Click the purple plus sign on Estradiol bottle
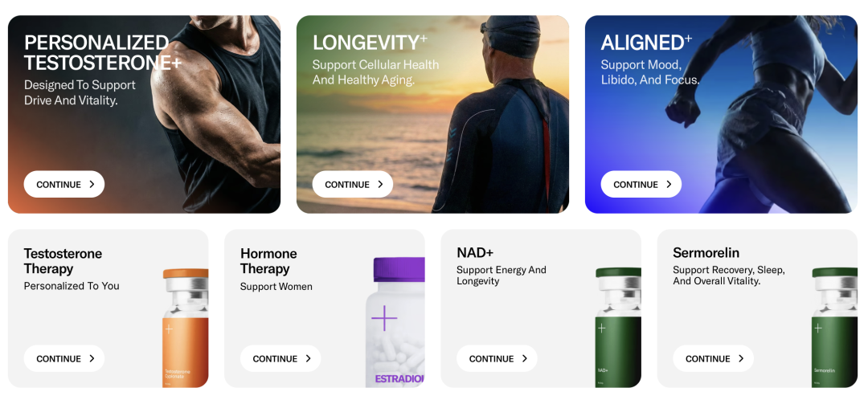 point(384,318)
